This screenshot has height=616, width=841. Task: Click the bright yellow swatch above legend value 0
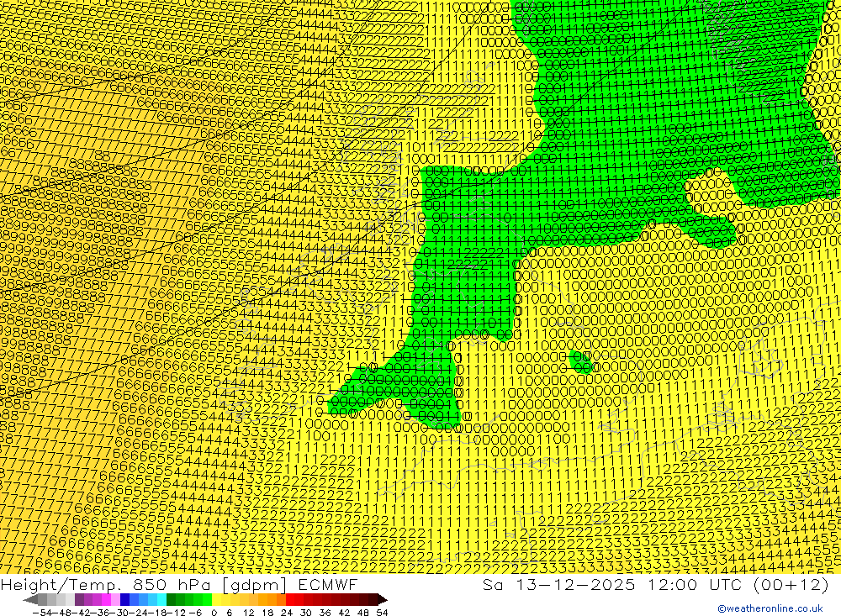point(216,600)
